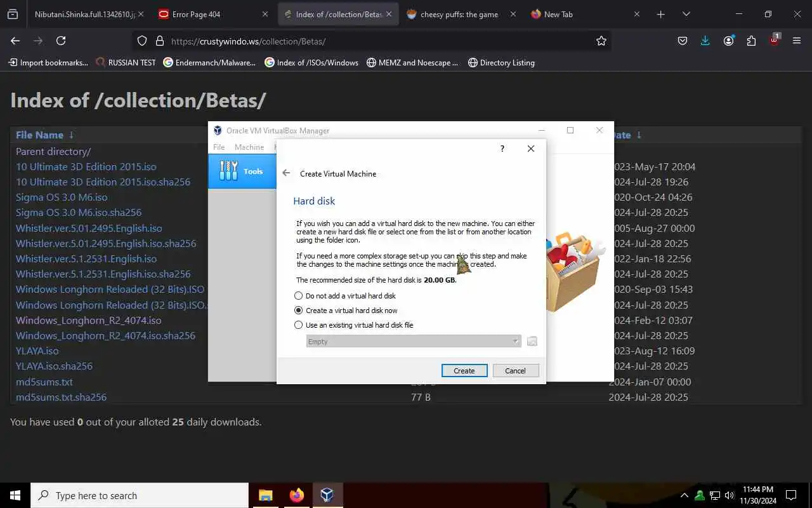Screen dimensions: 812x508
Task: Click Import bookmarks in the bookmarks bar
Action: (x=48, y=62)
